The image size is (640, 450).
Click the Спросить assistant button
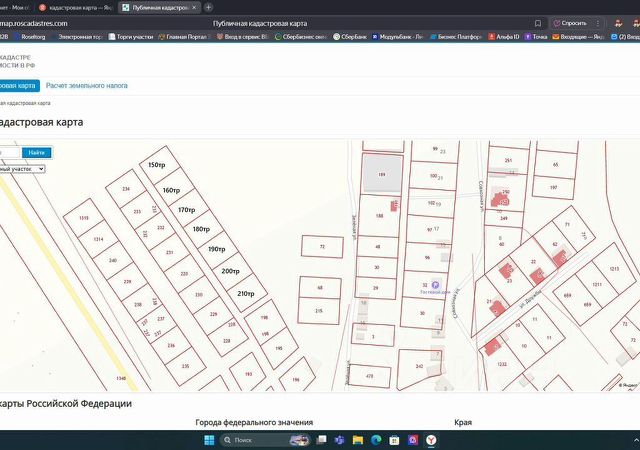(570, 23)
